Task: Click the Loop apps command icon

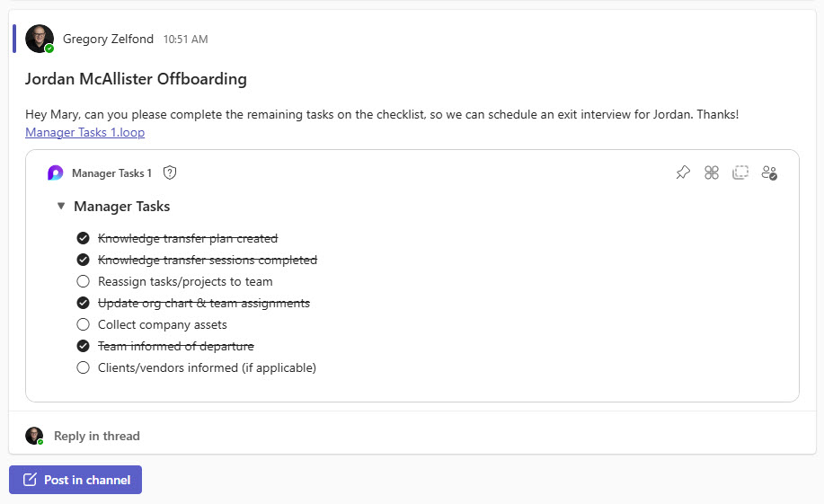Action: [x=712, y=172]
